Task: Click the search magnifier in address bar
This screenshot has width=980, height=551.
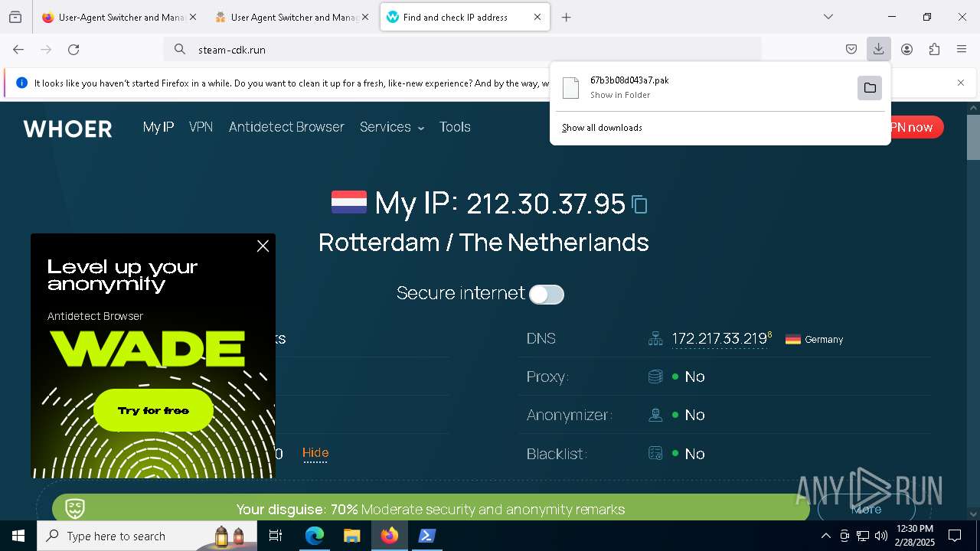Action: (x=179, y=49)
